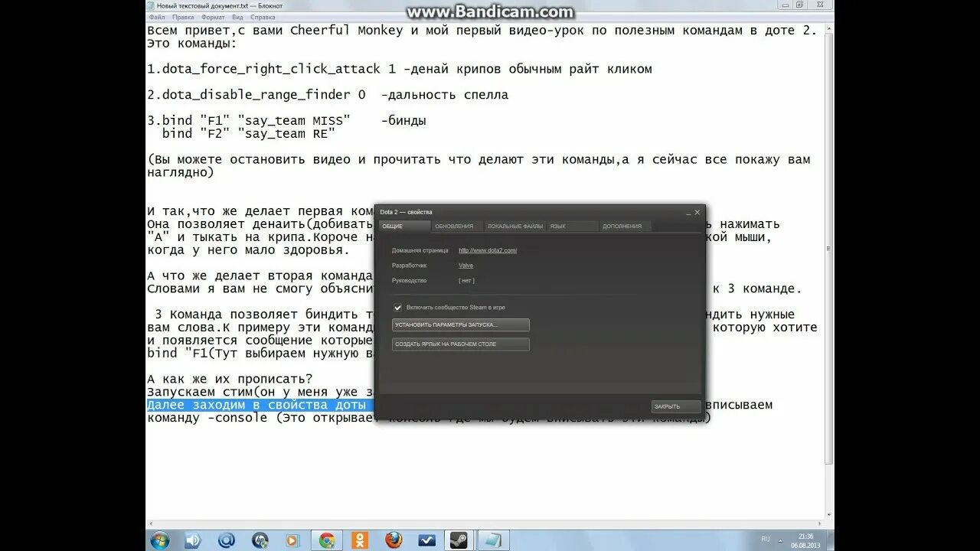
Task: Click the ЗАКРЫТЬ button in Dota 2 properties
Action: 675,406
